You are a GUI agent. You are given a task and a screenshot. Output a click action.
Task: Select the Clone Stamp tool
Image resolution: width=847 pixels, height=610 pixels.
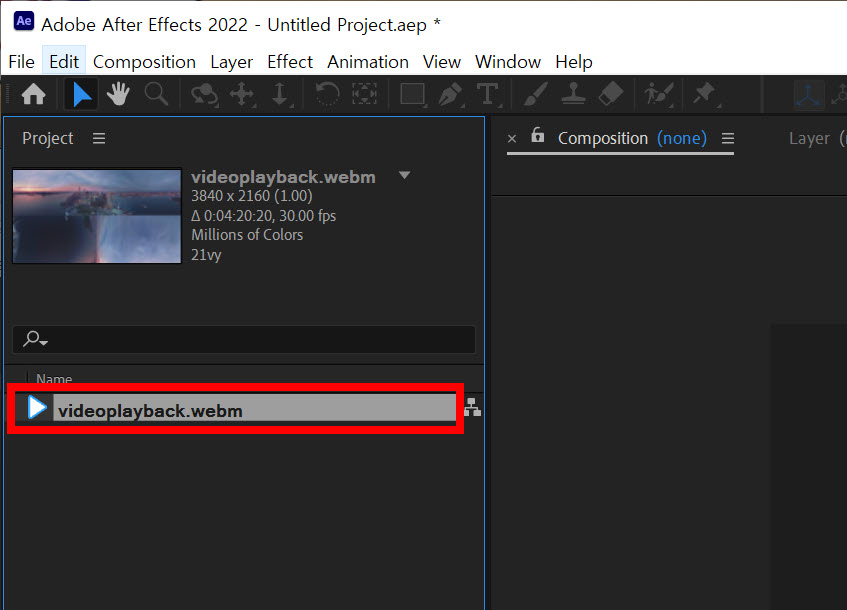tap(573, 95)
